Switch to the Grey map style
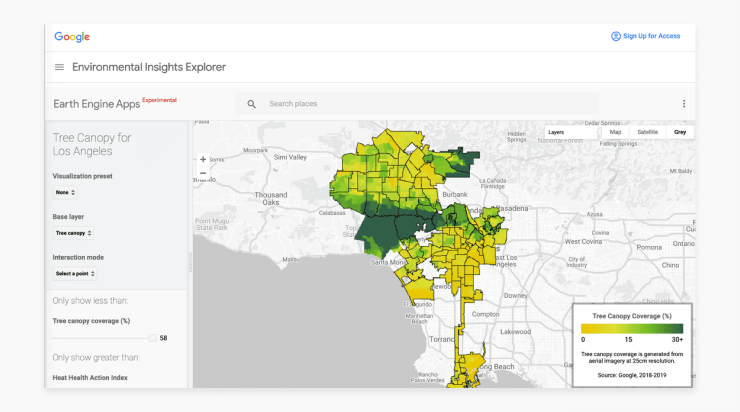Screen dimensions: 740x412 click(x=680, y=133)
